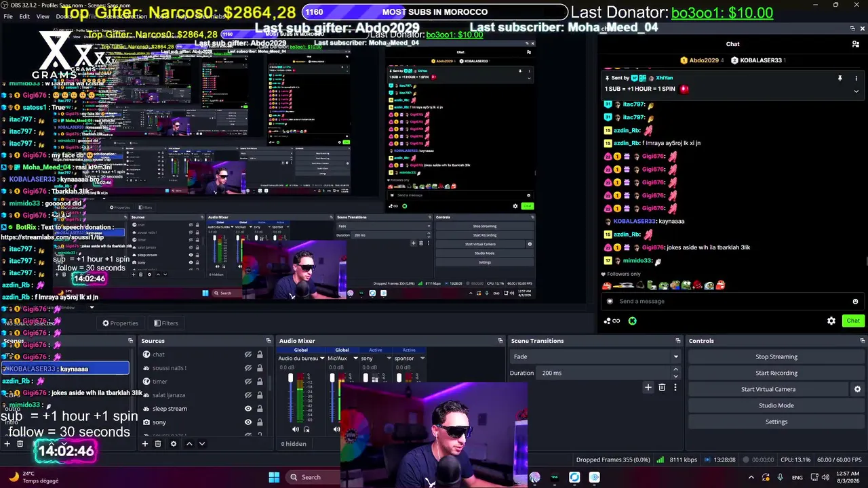This screenshot has width=868, height=488.
Task: Click the transition Duration 200 ms field
Action: (x=604, y=373)
